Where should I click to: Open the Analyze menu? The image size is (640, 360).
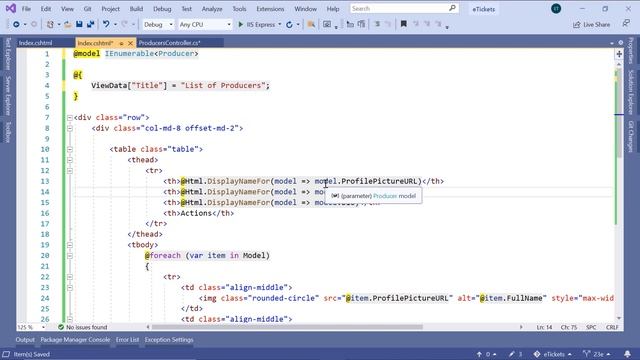(212, 9)
